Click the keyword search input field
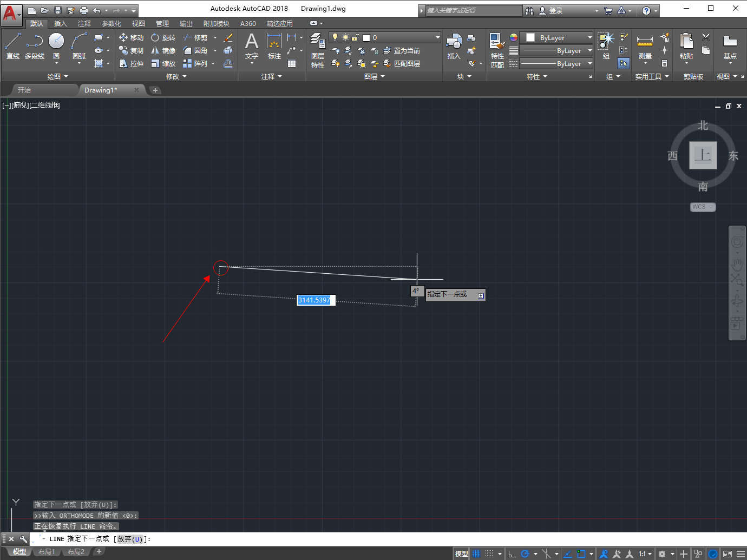This screenshot has width=747, height=560. tap(474, 10)
